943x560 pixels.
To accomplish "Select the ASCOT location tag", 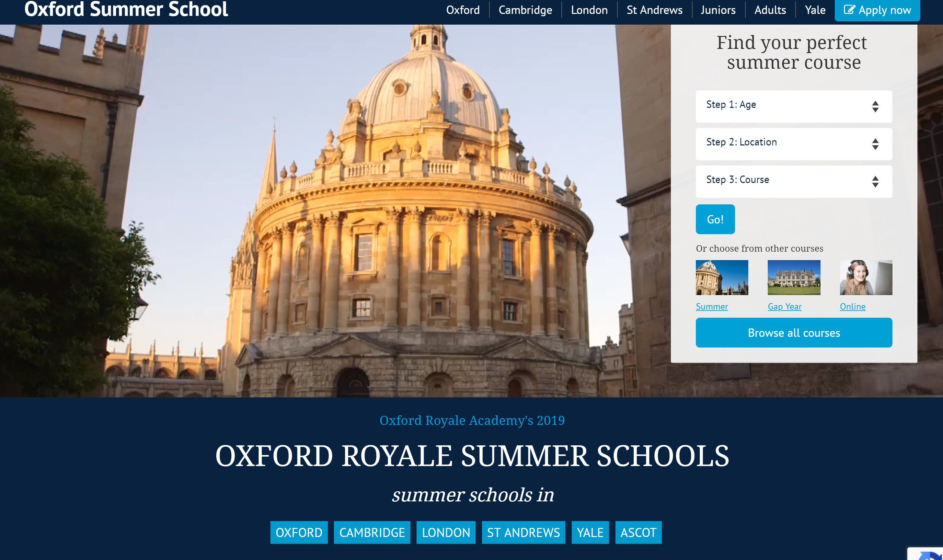I will click(638, 532).
